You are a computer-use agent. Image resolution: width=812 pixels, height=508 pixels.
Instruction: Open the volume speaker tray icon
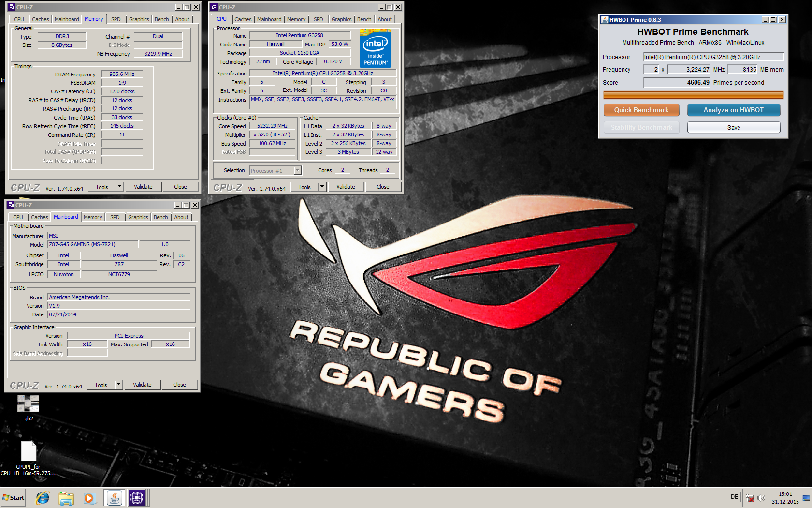[761, 498]
